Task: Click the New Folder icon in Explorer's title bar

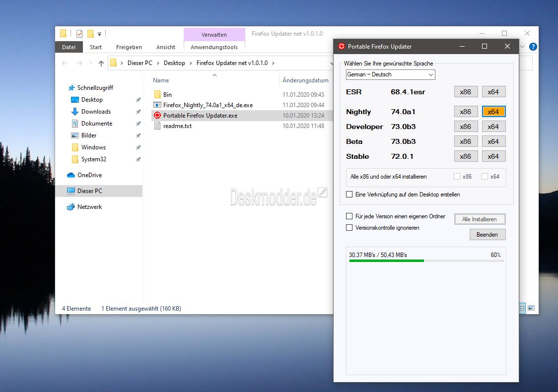Action: coord(91,34)
